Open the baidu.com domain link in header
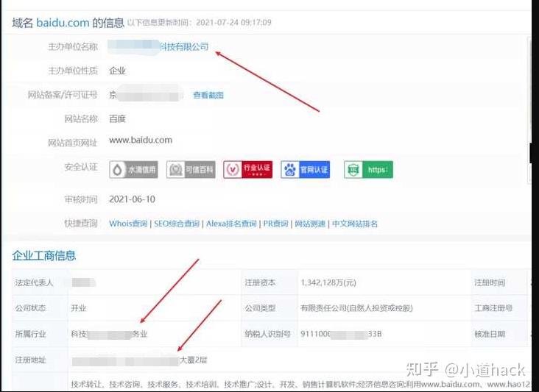 coord(63,23)
